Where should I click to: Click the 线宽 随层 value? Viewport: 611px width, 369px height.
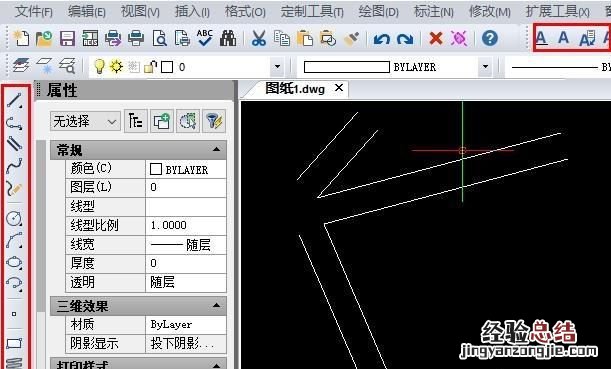(186, 245)
